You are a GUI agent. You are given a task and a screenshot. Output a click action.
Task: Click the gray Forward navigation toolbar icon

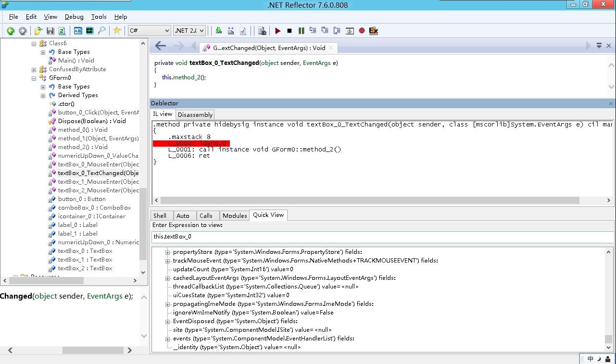coord(23,31)
